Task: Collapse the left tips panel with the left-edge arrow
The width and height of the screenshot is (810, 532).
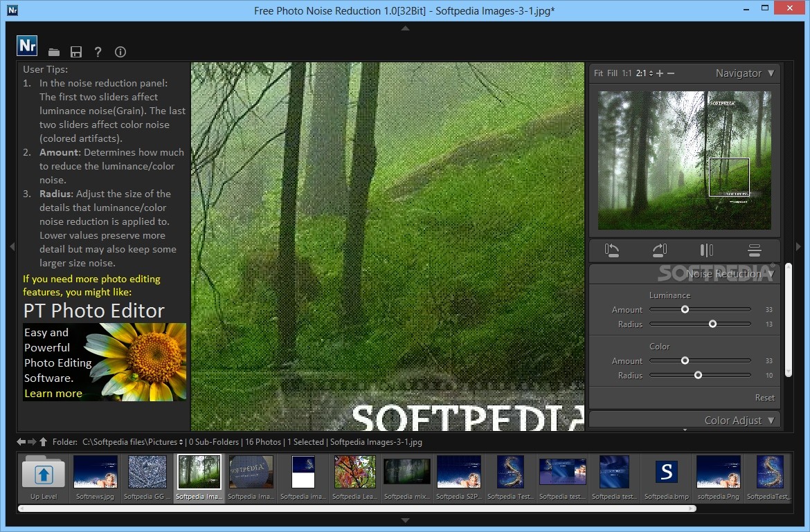Action: point(12,247)
